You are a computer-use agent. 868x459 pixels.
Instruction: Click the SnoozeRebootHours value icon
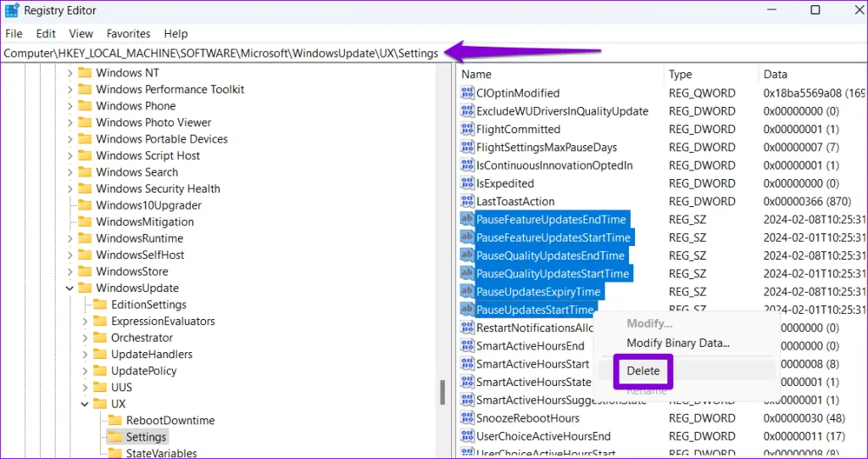[467, 418]
